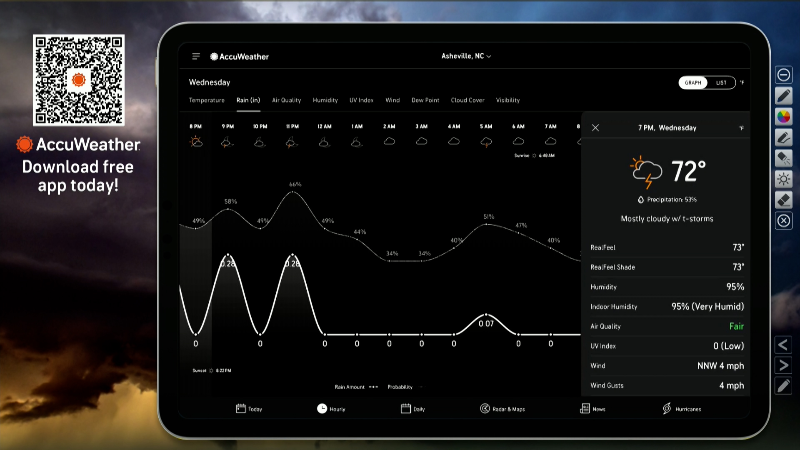Open the UV Index tab
800x450 pixels.
click(x=361, y=100)
